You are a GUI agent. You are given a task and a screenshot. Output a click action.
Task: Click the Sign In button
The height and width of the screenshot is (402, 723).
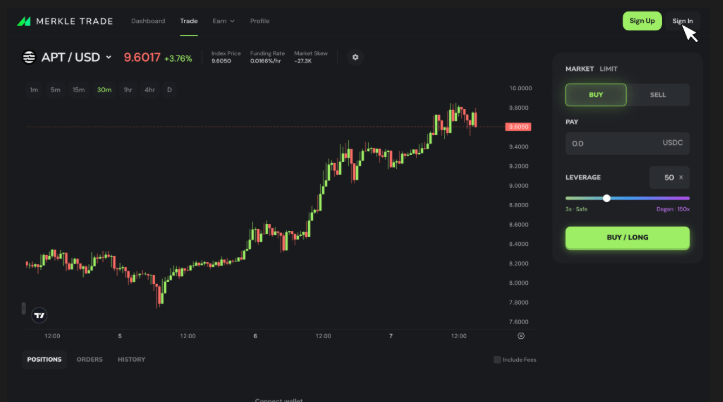pyautogui.click(x=682, y=21)
